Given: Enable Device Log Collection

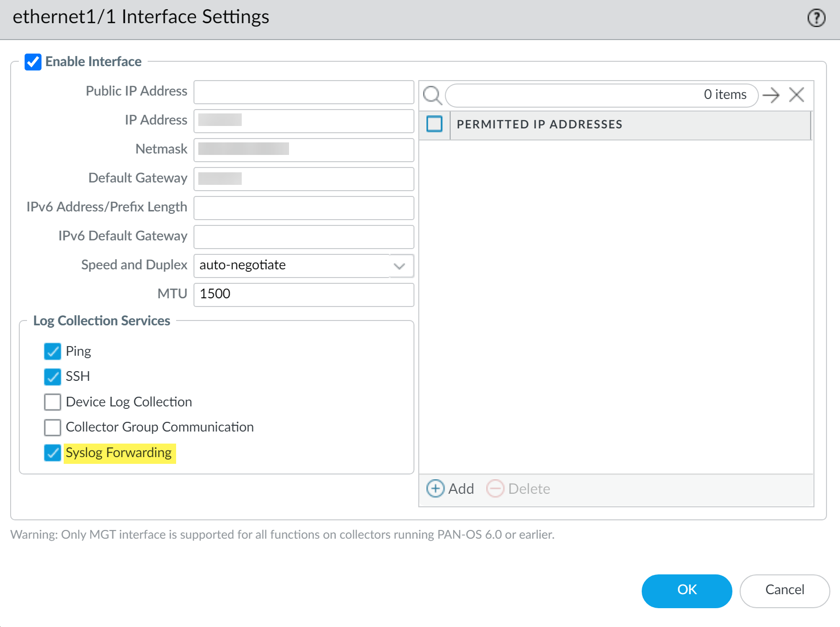Looking at the screenshot, I should pyautogui.click(x=53, y=402).
